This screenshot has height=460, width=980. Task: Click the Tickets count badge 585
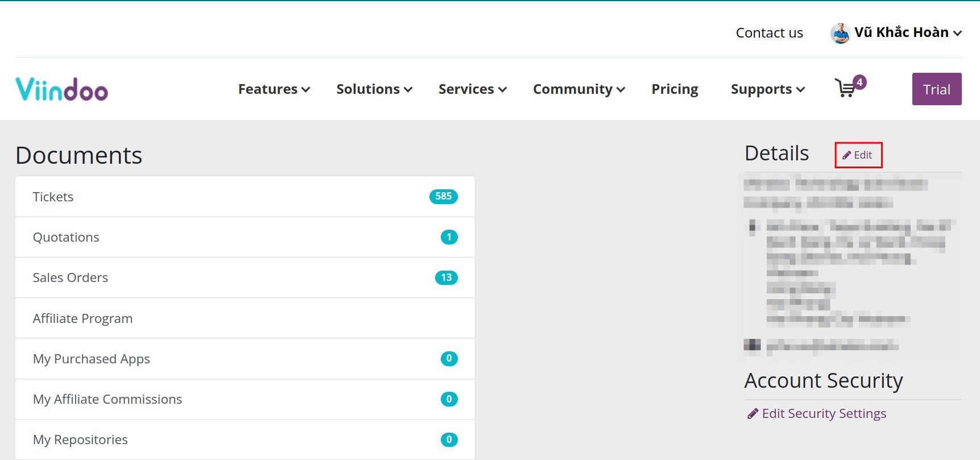coord(443,197)
